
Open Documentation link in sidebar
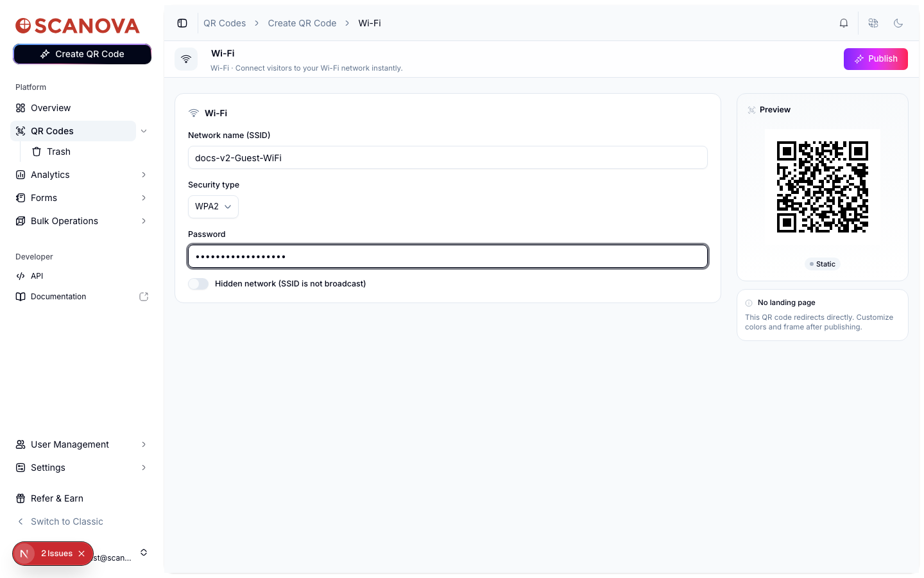[58, 297]
